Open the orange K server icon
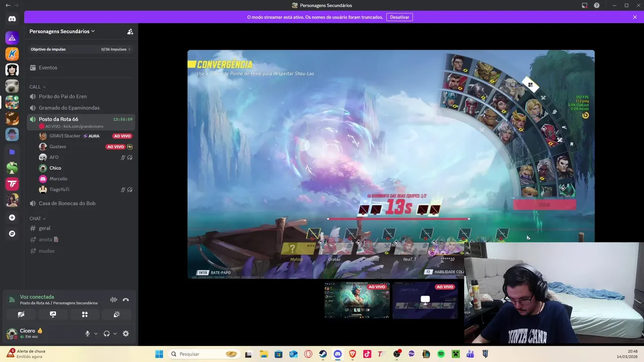 coord(12,53)
